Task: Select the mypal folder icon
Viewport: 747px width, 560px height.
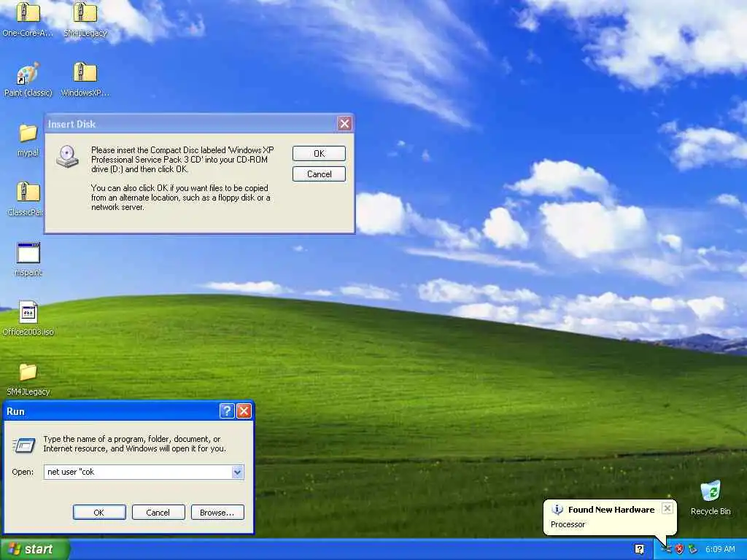Action: click(x=28, y=133)
